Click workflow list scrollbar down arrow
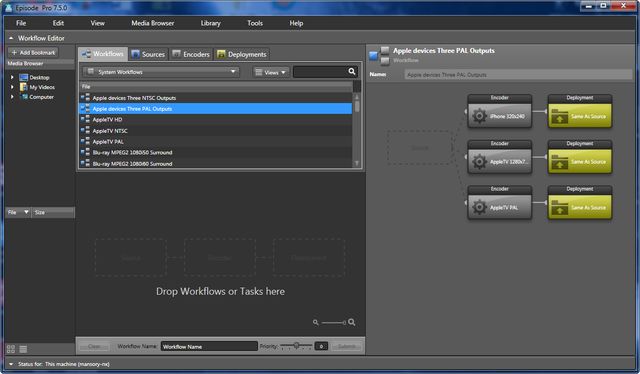This screenshot has height=374, width=640. (357, 163)
